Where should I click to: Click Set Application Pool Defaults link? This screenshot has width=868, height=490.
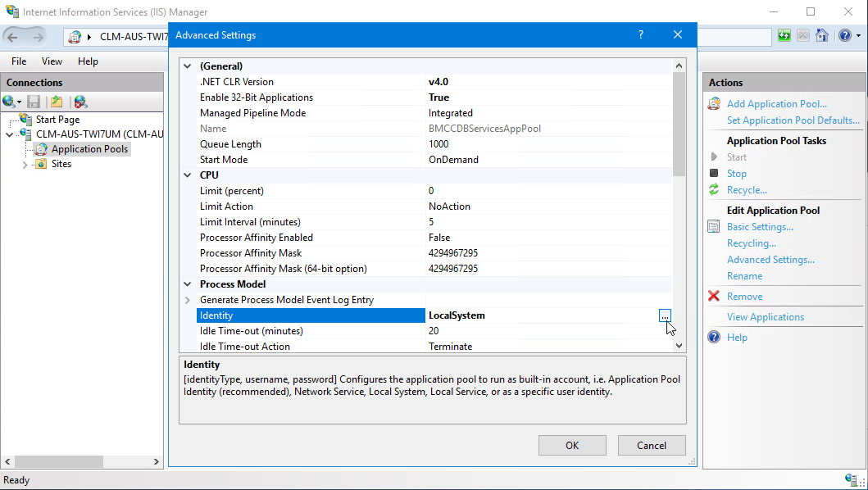click(x=793, y=120)
